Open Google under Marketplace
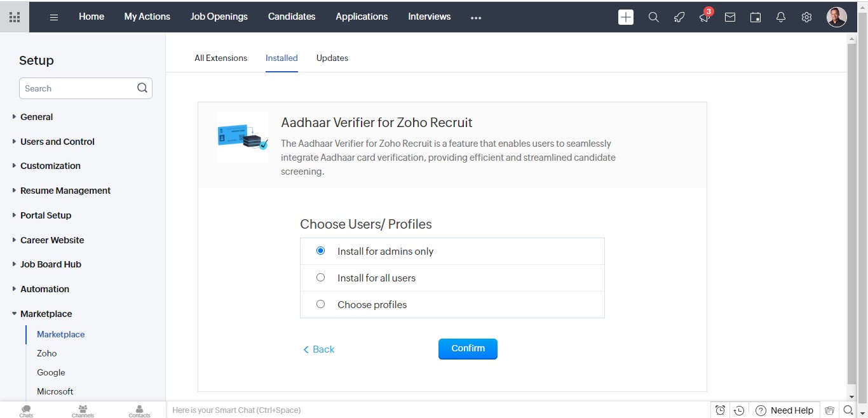This screenshot has height=418, width=868. pyautogui.click(x=51, y=372)
